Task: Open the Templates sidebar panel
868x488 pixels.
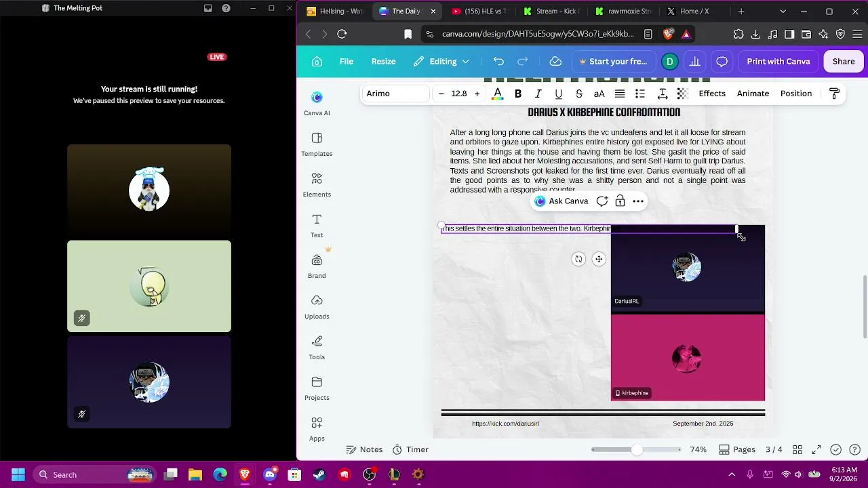Action: [317, 144]
